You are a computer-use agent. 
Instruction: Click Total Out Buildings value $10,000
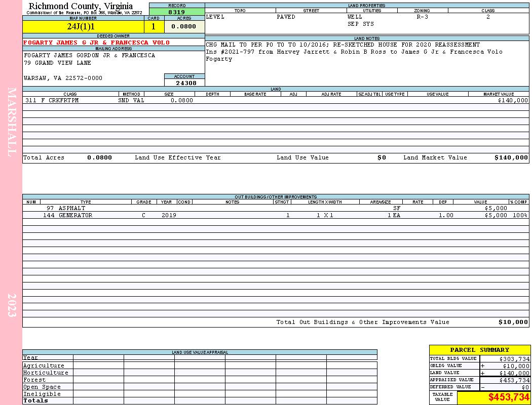(x=513, y=322)
